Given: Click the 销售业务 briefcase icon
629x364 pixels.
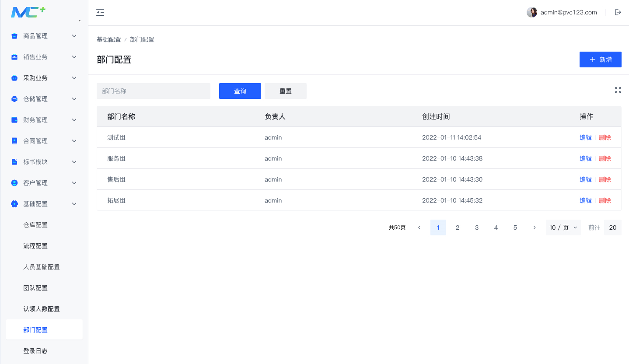Looking at the screenshot, I should tap(14, 57).
